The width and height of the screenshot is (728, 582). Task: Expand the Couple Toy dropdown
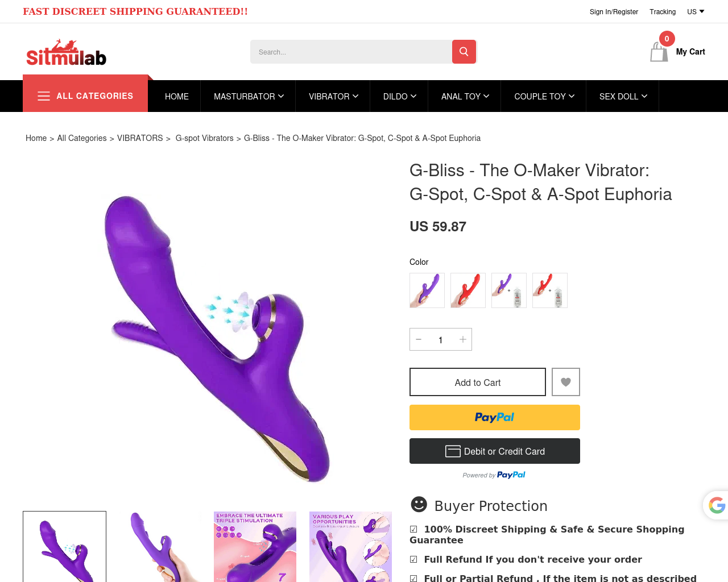click(544, 97)
